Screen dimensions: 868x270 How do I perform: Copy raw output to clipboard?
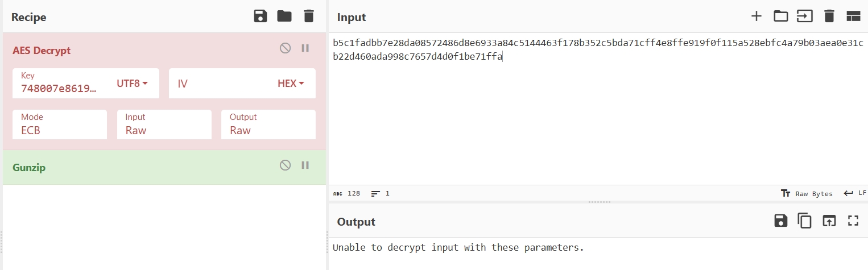pos(804,221)
